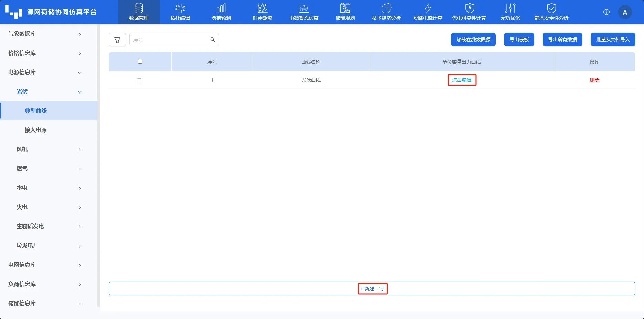Image resolution: width=644 pixels, height=319 pixels.
Task: Check the row 1 光伏曲线 checkbox
Action: tap(139, 81)
